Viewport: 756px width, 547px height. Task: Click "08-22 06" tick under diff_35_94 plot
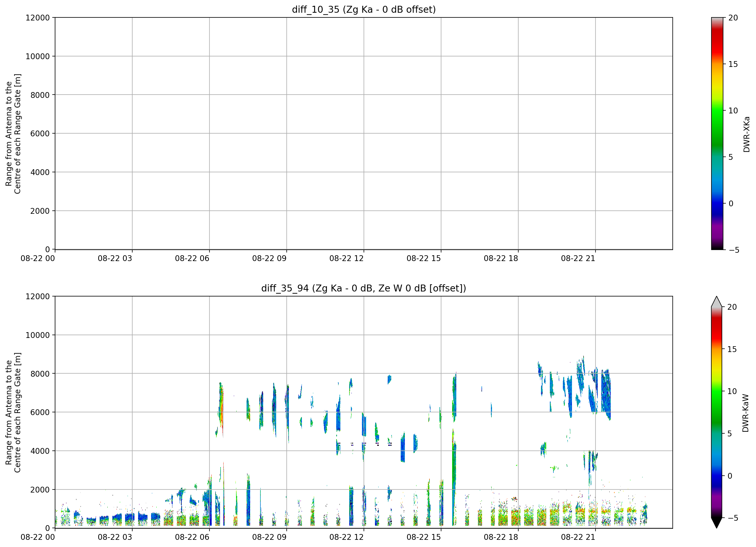(x=192, y=537)
